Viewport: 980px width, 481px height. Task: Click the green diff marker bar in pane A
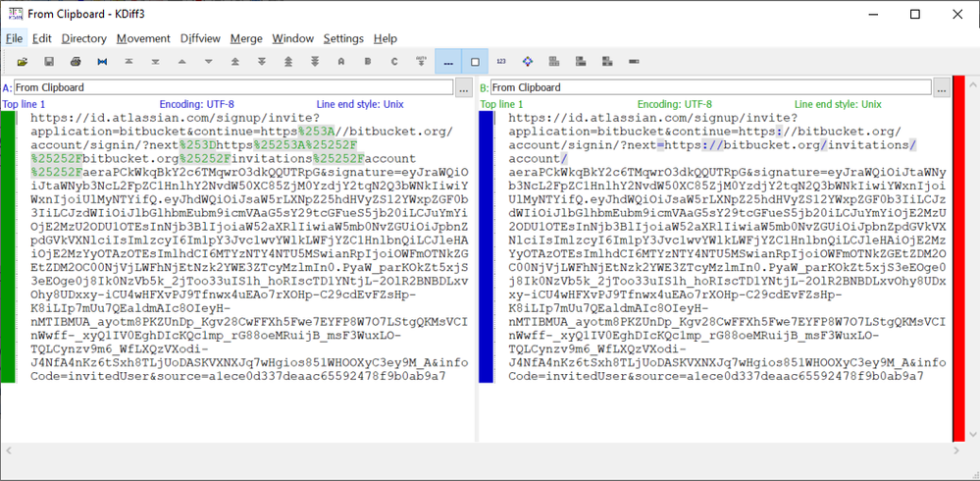(8, 246)
